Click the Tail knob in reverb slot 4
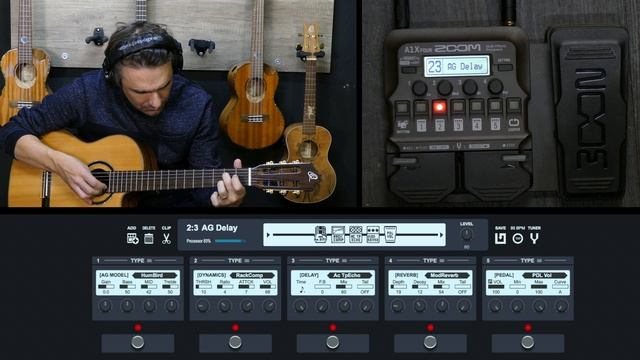640x360 pixels. coord(464,306)
